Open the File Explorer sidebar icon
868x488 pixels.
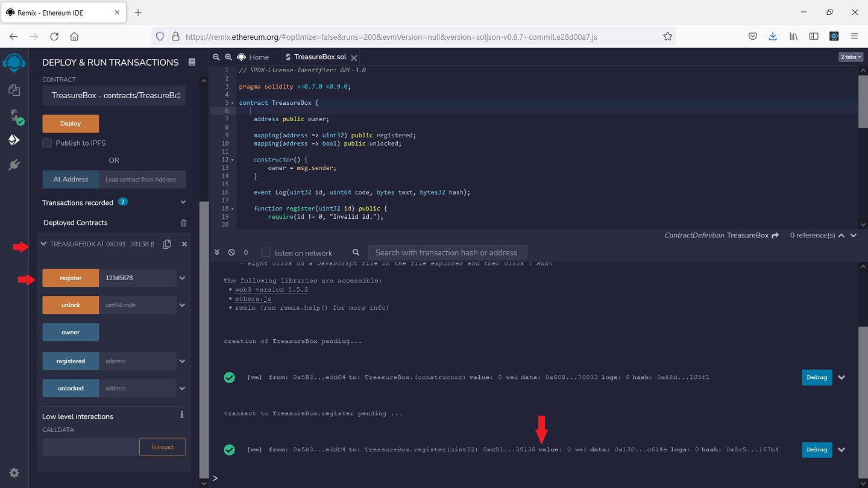click(14, 90)
